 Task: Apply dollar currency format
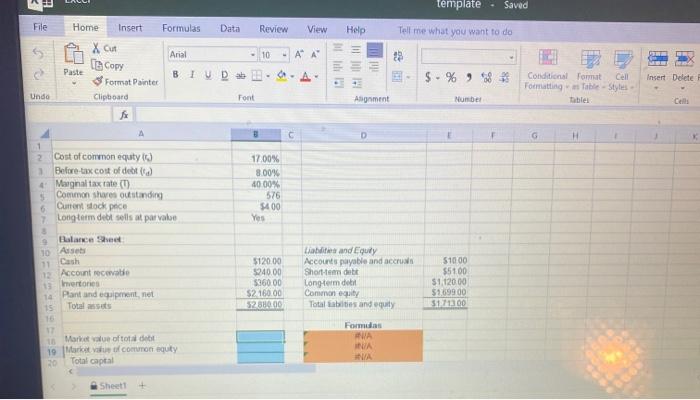point(429,78)
